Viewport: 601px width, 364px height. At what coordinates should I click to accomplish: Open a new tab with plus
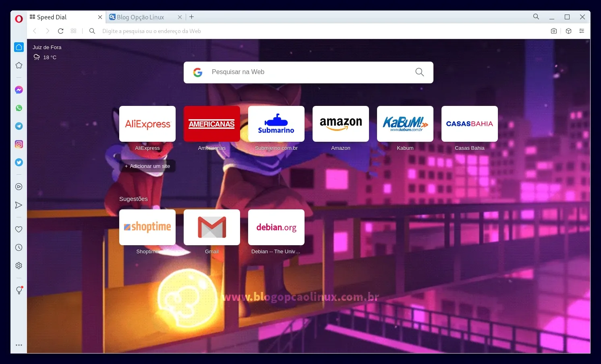tap(192, 17)
